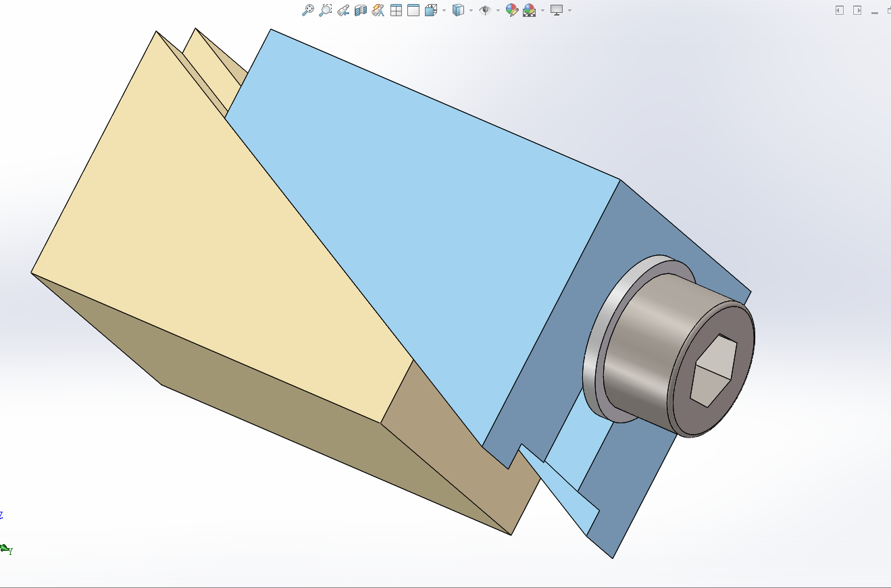This screenshot has height=588, width=891.
Task: Open the Edit Appearance tool
Action: pos(511,10)
